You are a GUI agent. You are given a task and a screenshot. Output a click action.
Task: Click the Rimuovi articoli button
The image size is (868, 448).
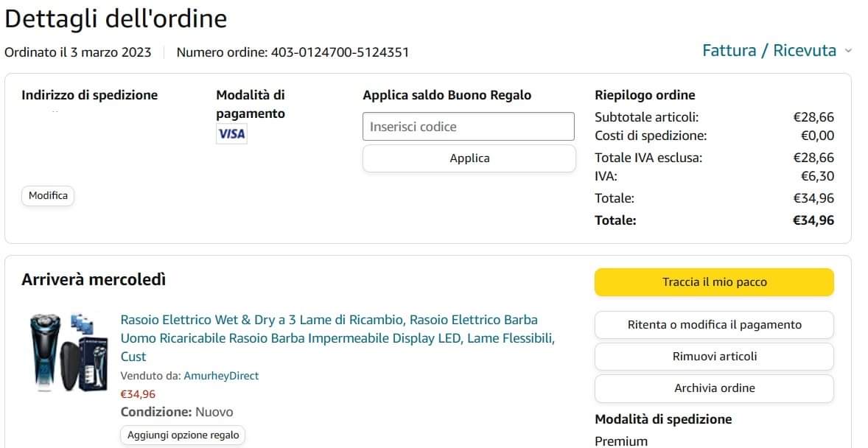(713, 357)
